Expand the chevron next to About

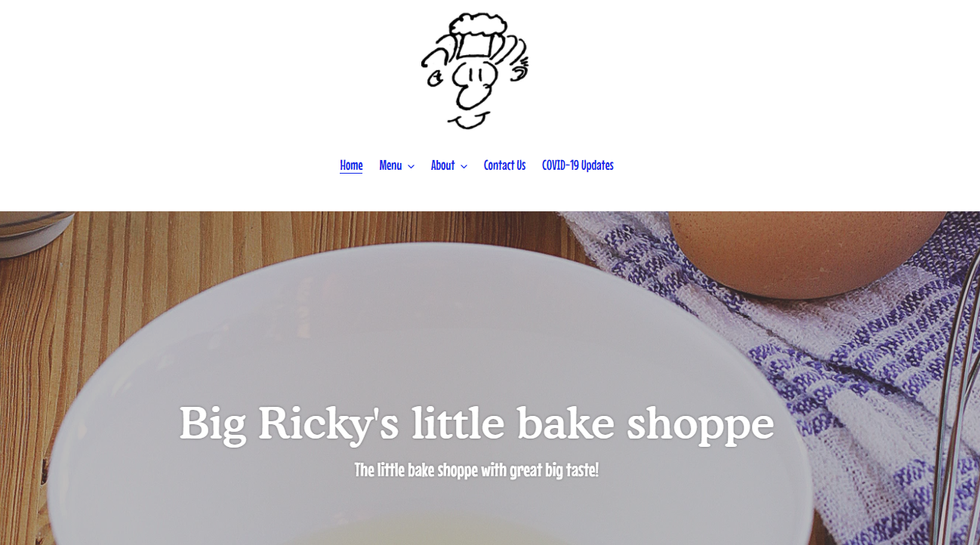tap(464, 166)
